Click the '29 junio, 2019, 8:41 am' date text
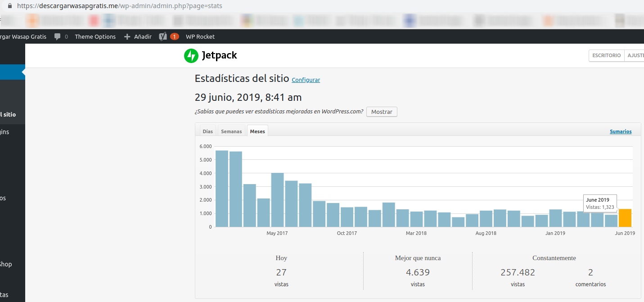This screenshot has width=644, height=302. point(248,97)
